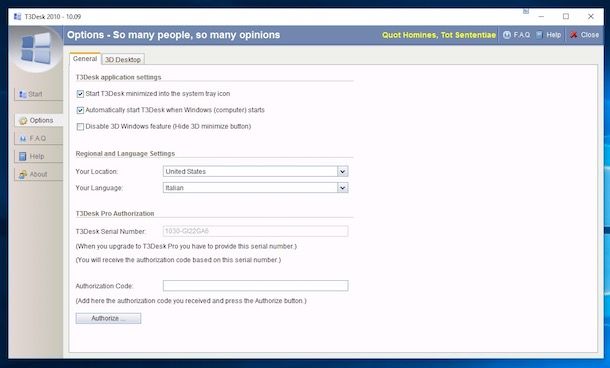Click the T3Desk Serial Number field
610x368 pixels.
coord(256,231)
